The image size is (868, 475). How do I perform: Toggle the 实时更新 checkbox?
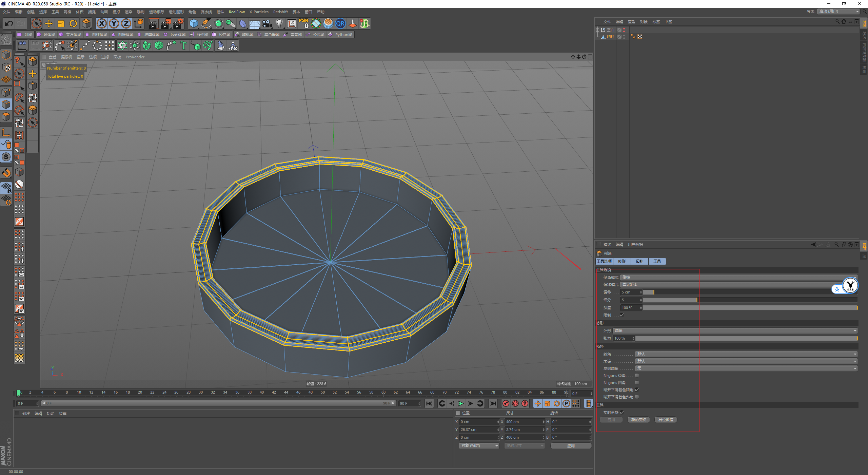[622, 413]
